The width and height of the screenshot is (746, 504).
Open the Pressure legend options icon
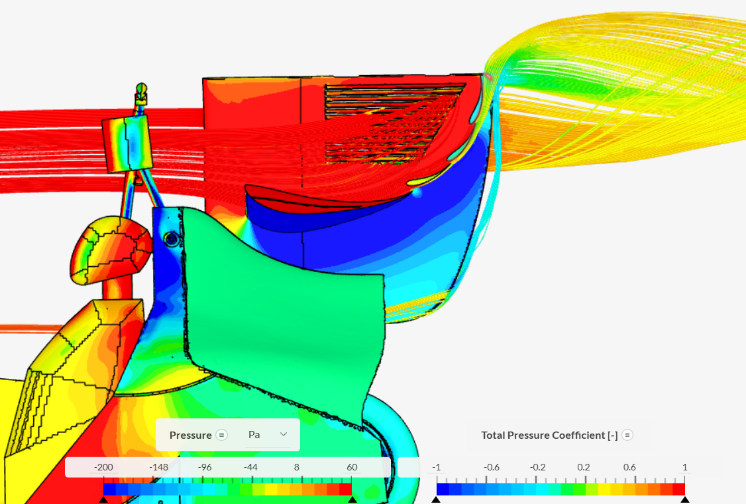click(x=222, y=435)
